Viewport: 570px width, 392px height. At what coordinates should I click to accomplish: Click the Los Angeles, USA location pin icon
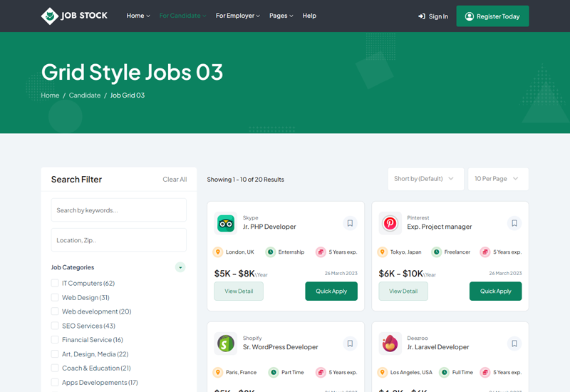(x=382, y=372)
